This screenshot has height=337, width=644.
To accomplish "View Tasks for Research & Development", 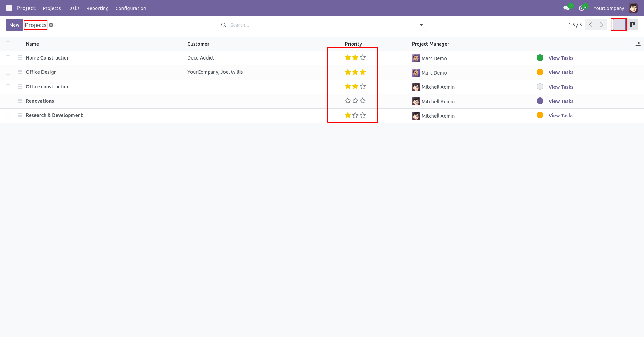I will click(x=561, y=116).
